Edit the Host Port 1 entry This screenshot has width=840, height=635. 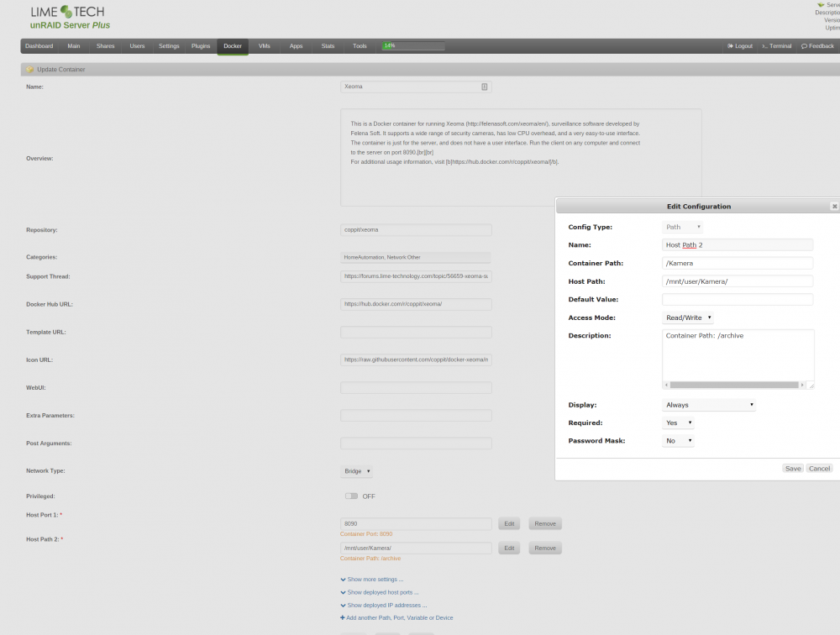pyautogui.click(x=509, y=523)
